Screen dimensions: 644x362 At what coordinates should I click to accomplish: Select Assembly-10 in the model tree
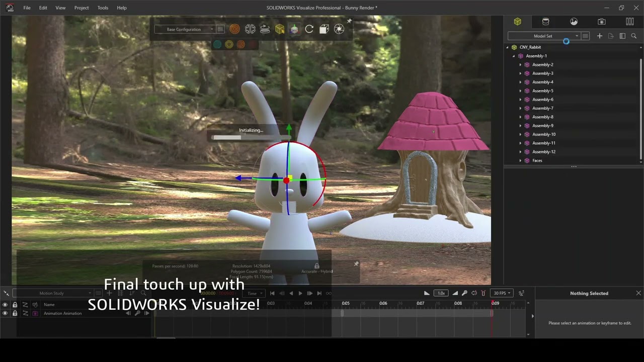(544, 134)
